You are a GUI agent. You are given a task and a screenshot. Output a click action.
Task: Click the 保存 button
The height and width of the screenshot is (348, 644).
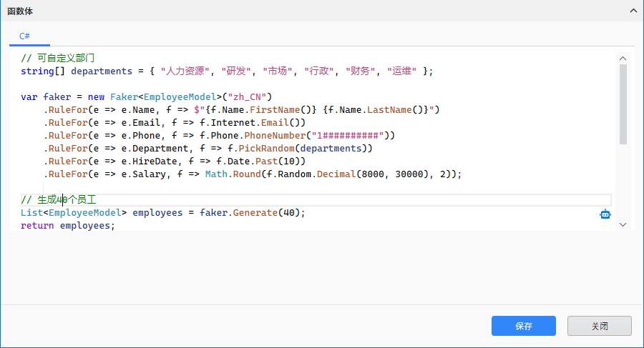point(523,326)
